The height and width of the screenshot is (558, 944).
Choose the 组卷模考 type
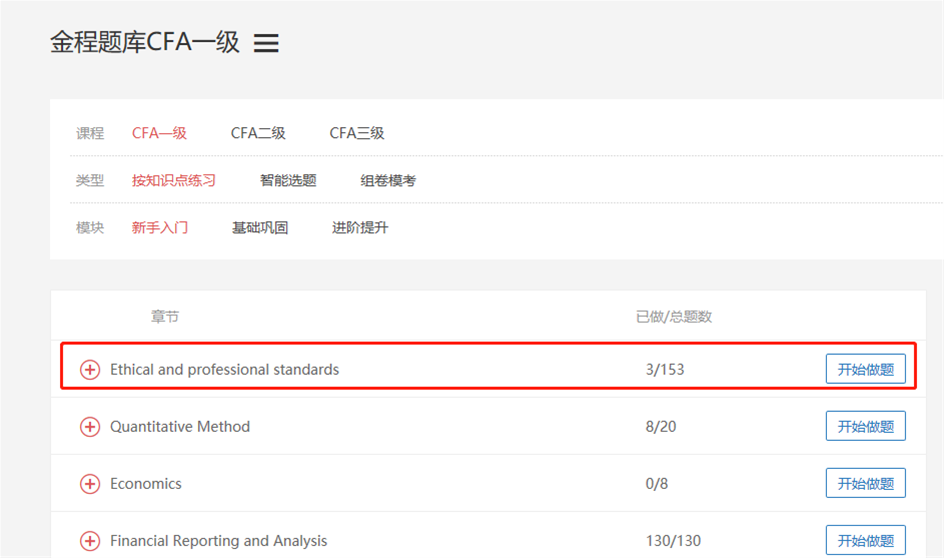pyautogui.click(x=388, y=180)
